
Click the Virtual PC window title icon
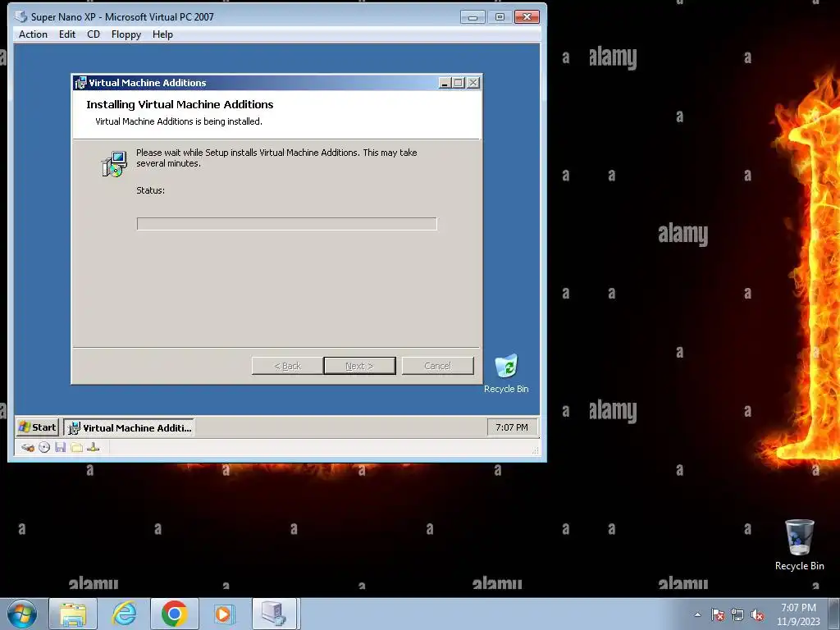tap(21, 16)
